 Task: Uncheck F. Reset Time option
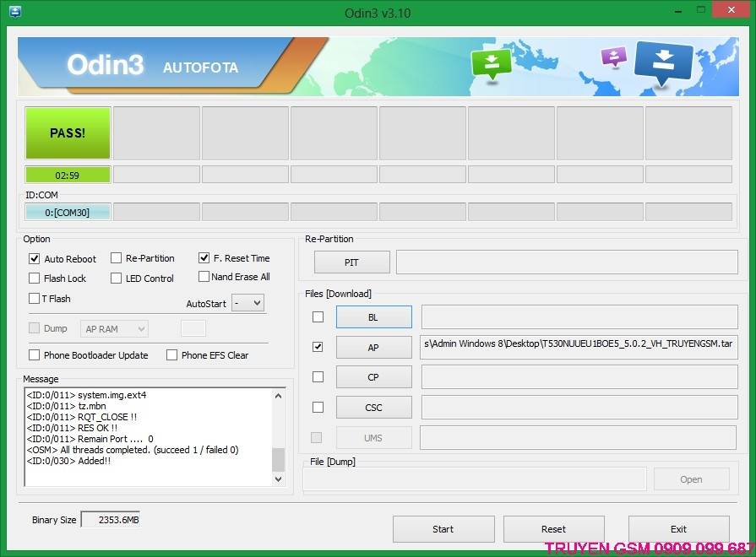click(204, 257)
